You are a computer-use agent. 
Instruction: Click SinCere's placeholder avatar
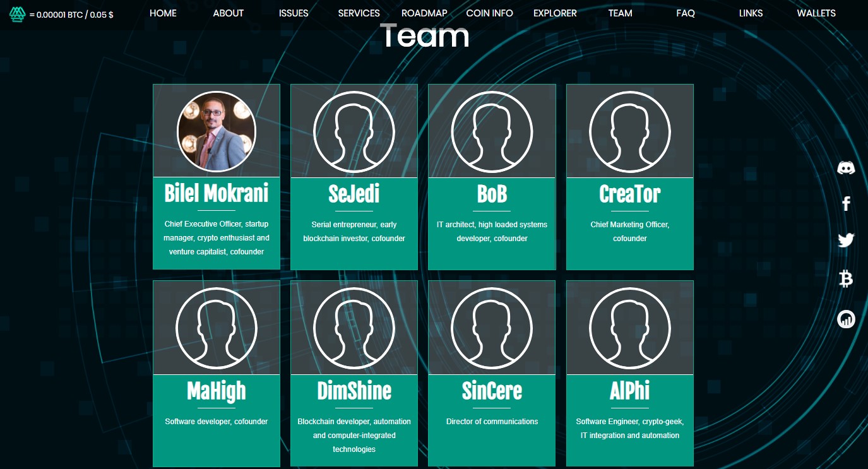492,328
